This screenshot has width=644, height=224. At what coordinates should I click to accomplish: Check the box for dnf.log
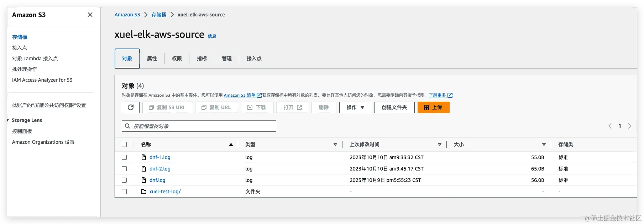click(x=124, y=180)
